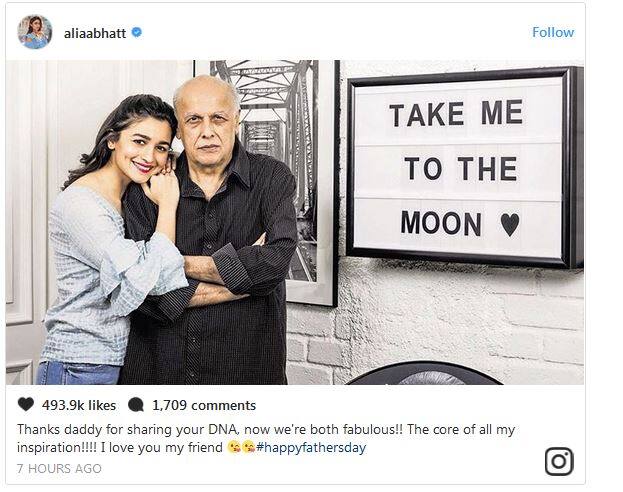Click the caption starting Thanks daddy
This screenshot has height=492, width=623.
point(266,439)
